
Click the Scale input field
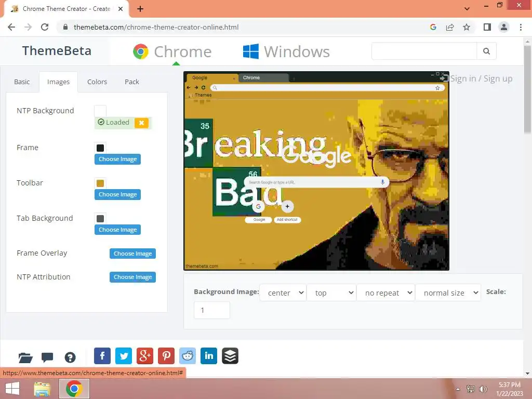click(x=212, y=310)
